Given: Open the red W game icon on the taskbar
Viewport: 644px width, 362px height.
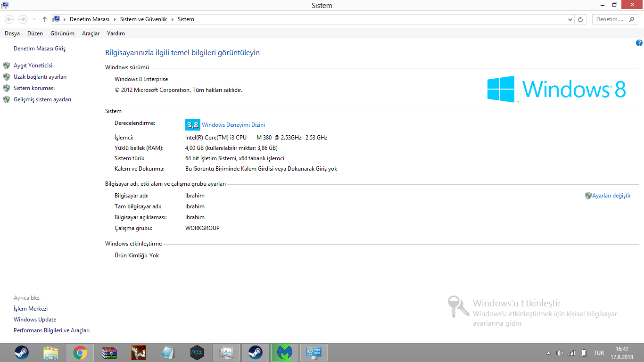Looking at the screenshot, I should click(x=139, y=353).
